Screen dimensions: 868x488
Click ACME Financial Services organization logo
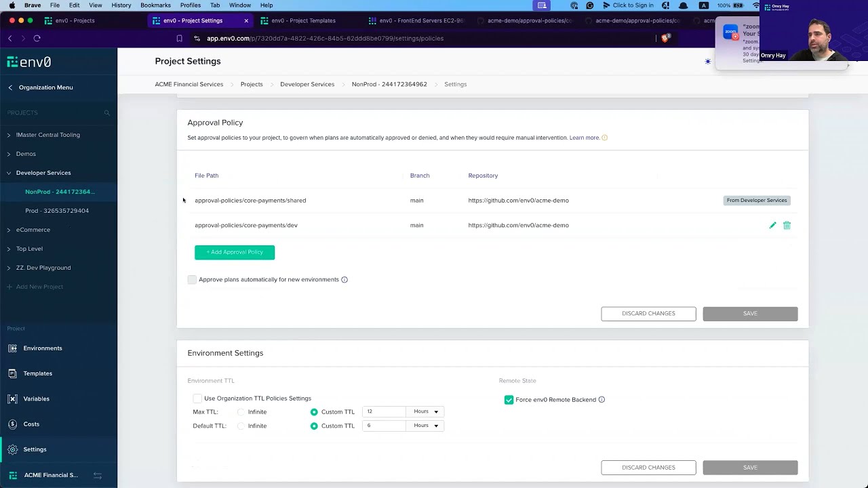[13, 475]
